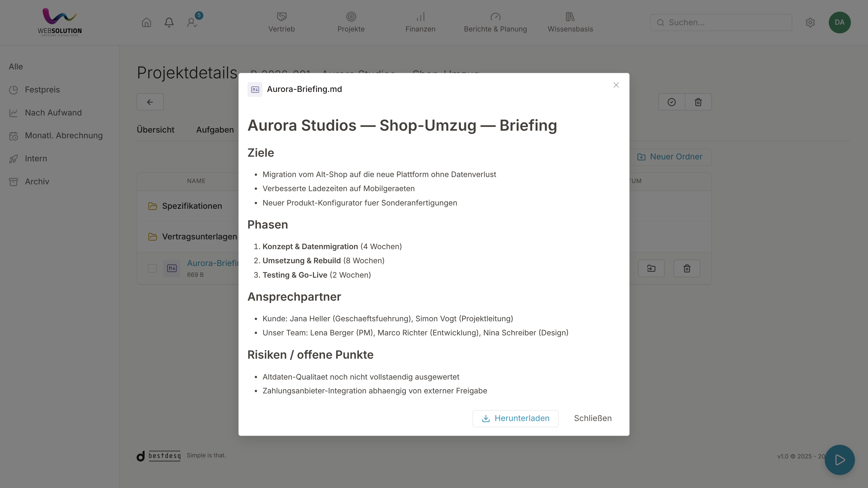The height and width of the screenshot is (488, 868).
Task: Click the blue play floating button
Action: 839,460
